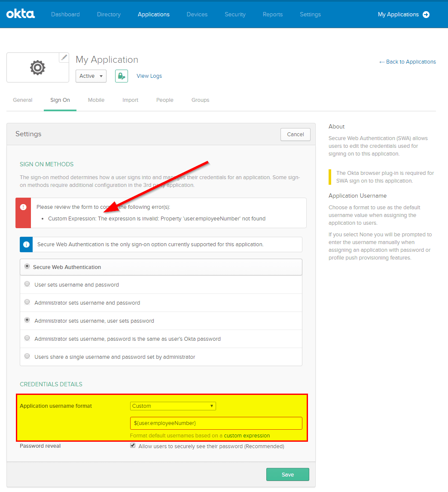Click the Okta browser plug-in notice text

[385, 177]
